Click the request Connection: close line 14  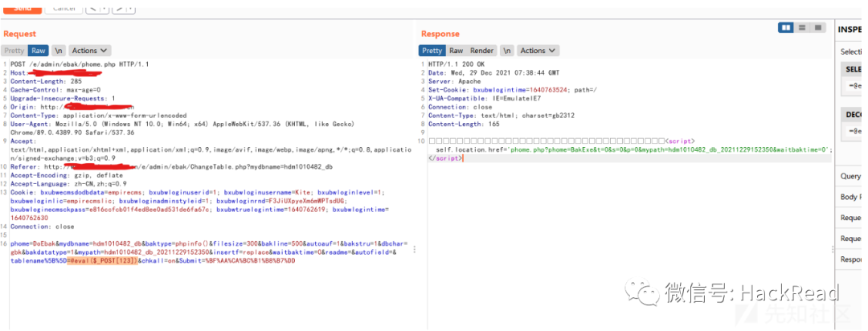pos(42,227)
